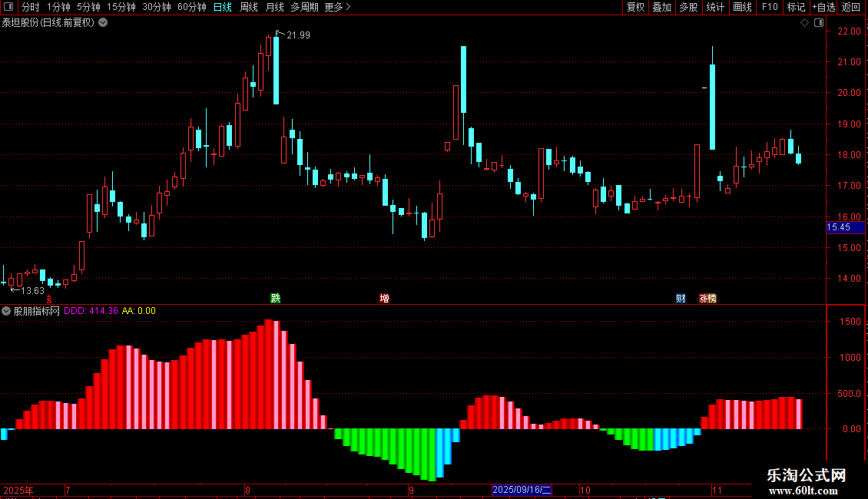Click the red $ marker under candles

coord(48,299)
